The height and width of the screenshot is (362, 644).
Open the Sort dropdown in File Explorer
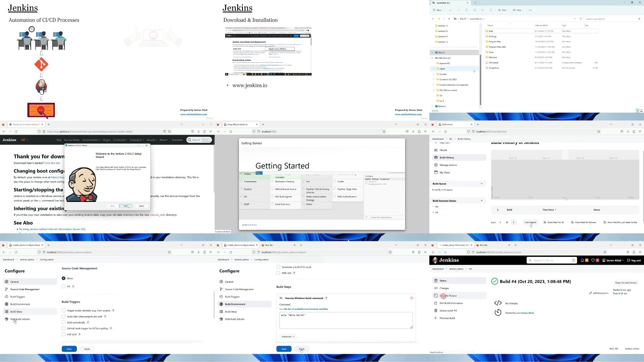point(503,10)
